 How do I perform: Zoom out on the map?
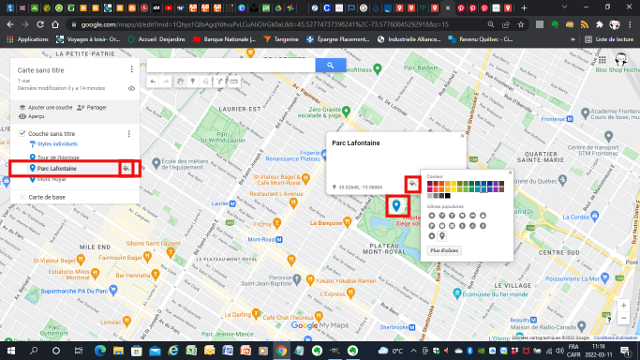tap(623, 318)
